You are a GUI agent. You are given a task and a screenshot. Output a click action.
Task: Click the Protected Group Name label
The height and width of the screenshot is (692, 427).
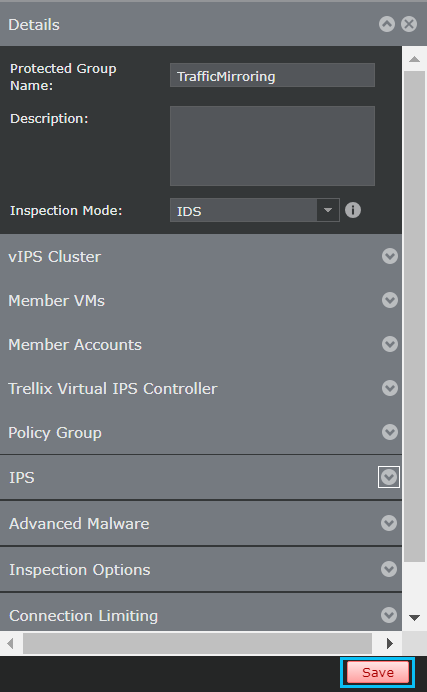[63, 77]
